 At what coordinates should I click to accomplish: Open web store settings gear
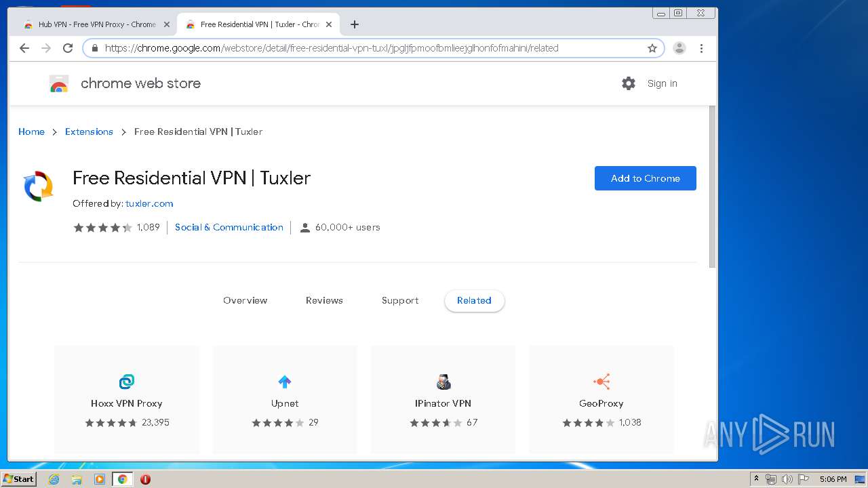coord(629,83)
